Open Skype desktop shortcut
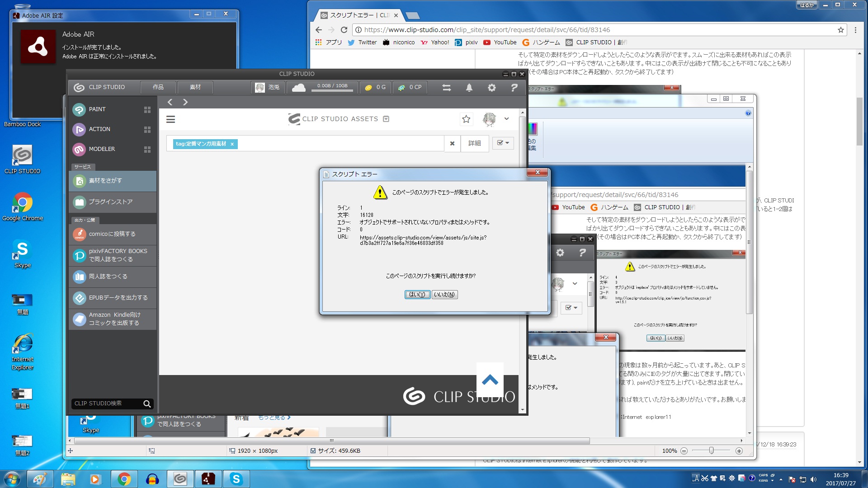The height and width of the screenshot is (488, 868). tap(23, 254)
